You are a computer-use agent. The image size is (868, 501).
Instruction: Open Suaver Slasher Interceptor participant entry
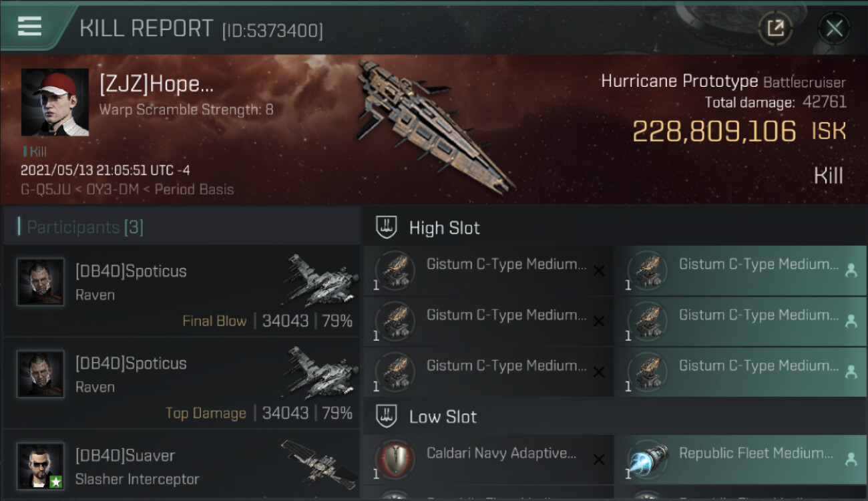tap(182, 465)
